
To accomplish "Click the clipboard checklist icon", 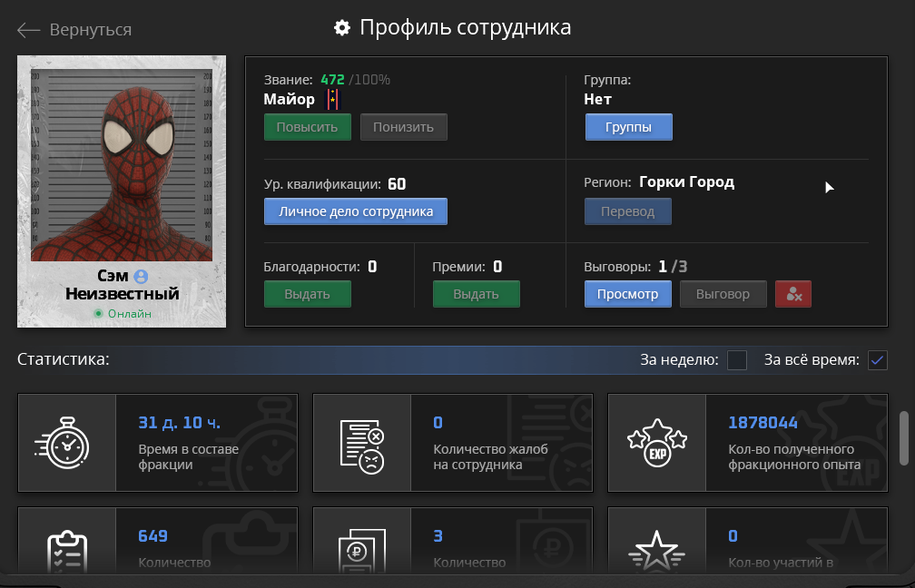I will [66, 552].
